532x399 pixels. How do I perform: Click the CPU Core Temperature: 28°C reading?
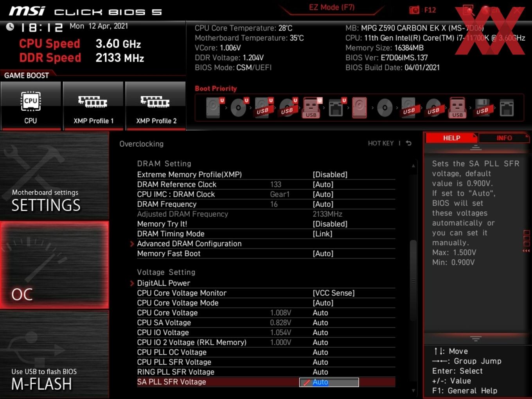[x=243, y=28]
